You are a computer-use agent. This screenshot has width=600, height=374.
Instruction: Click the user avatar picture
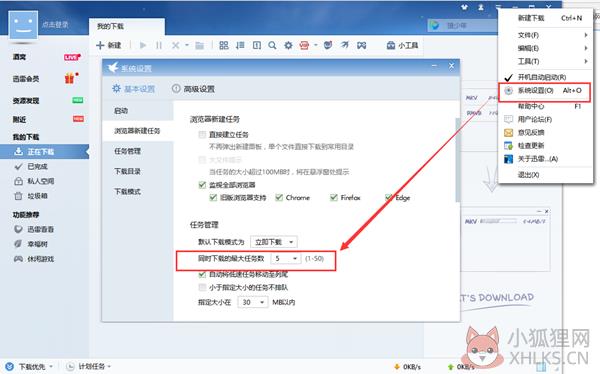click(x=23, y=25)
